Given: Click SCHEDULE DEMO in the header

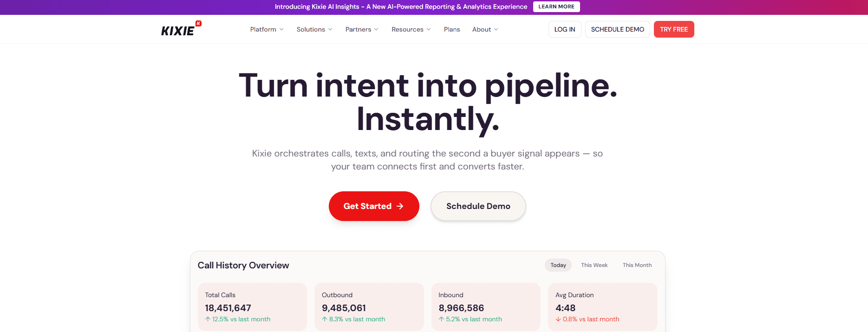Looking at the screenshot, I should coord(618,29).
